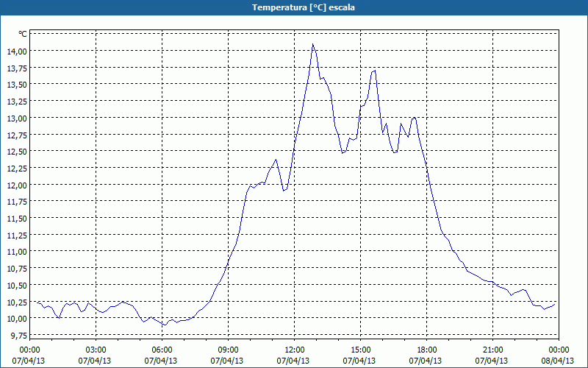The image size is (588, 368).
Task: Click the 11,50 y-axis value
Action: pyautogui.click(x=17, y=219)
